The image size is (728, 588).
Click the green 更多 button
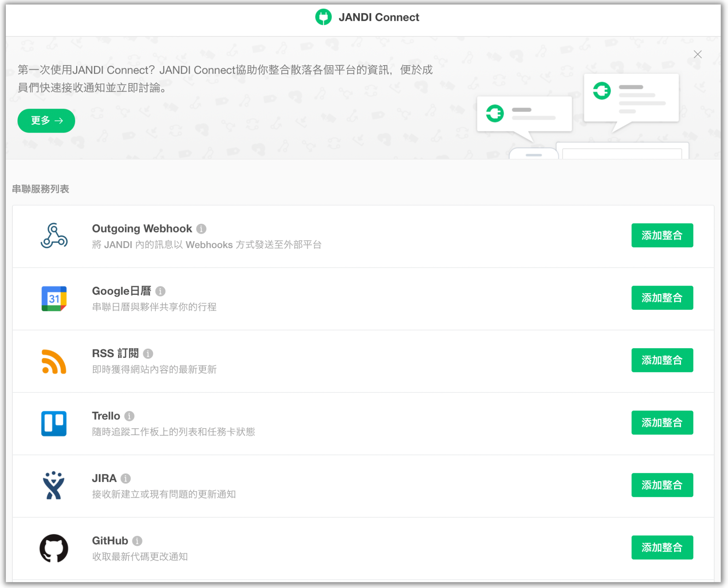tap(46, 121)
